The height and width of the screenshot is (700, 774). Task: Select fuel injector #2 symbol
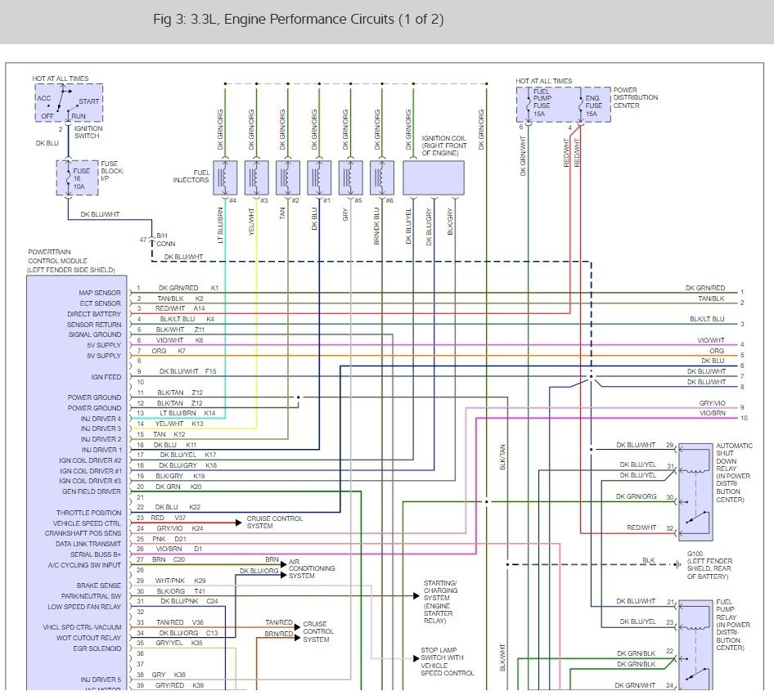[288, 177]
